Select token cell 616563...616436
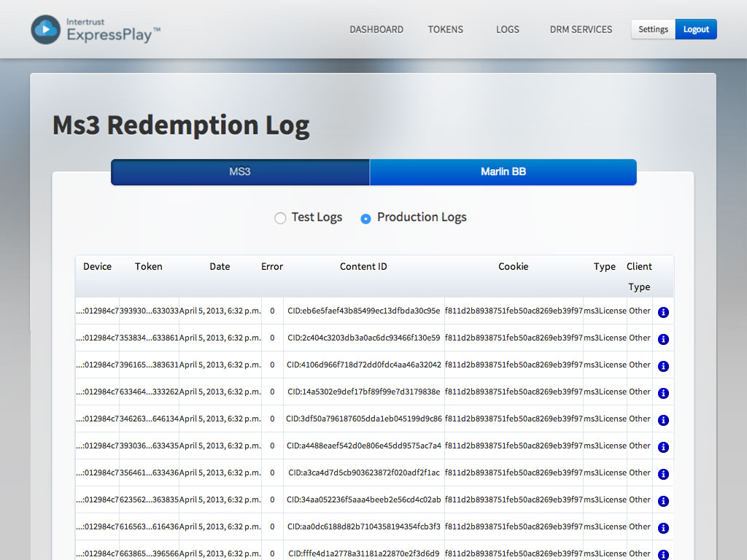Viewport: 747px width, 560px height. 149,526
